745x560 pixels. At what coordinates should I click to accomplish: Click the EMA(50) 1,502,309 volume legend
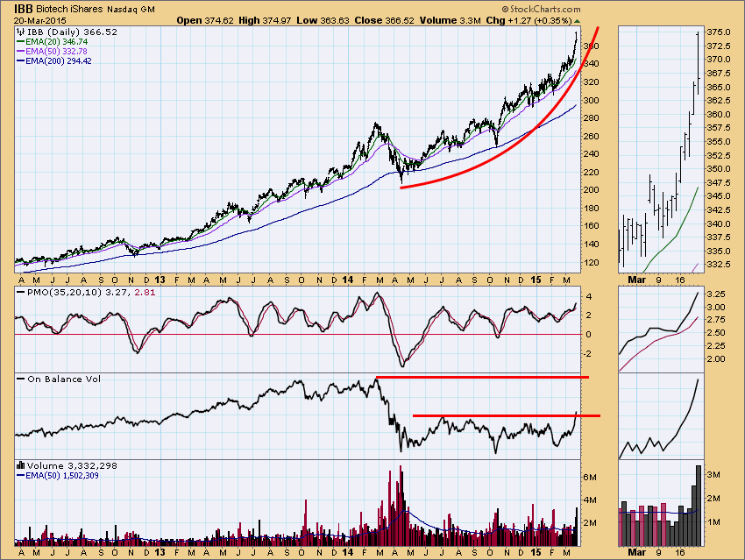[58, 476]
